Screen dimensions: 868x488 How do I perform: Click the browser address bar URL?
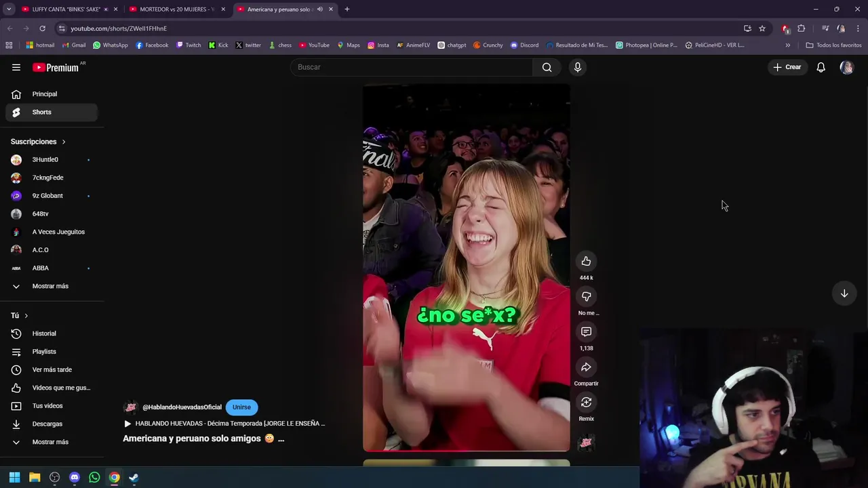pyautogui.click(x=119, y=28)
